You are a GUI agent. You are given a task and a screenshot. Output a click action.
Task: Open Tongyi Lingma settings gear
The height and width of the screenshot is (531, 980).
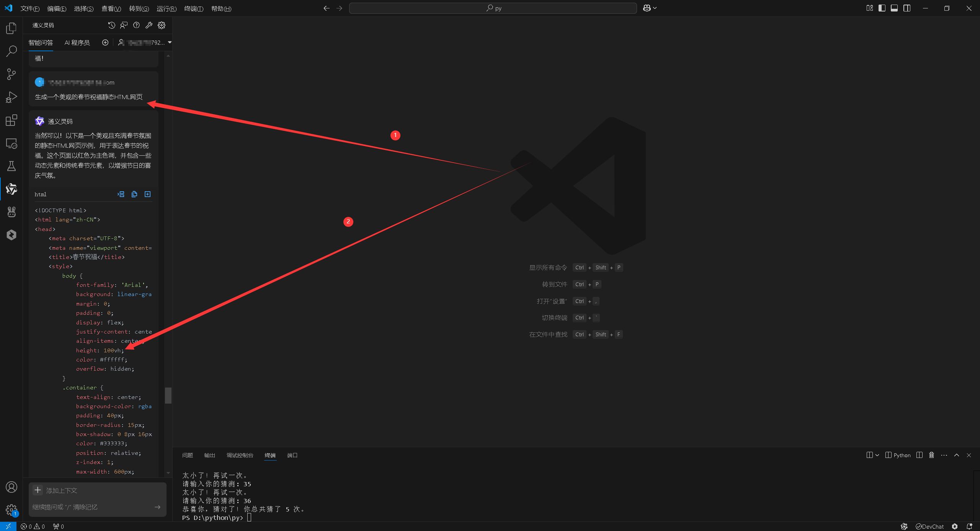(x=162, y=25)
